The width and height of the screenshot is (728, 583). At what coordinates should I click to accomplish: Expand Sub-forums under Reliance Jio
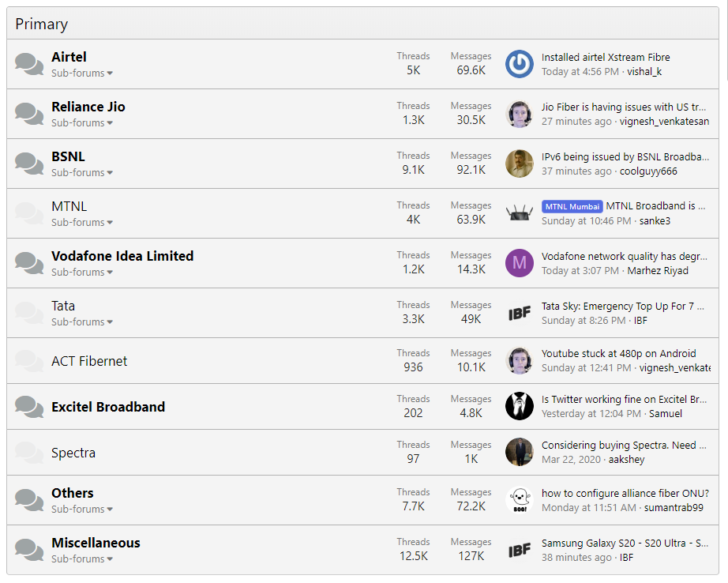click(82, 123)
